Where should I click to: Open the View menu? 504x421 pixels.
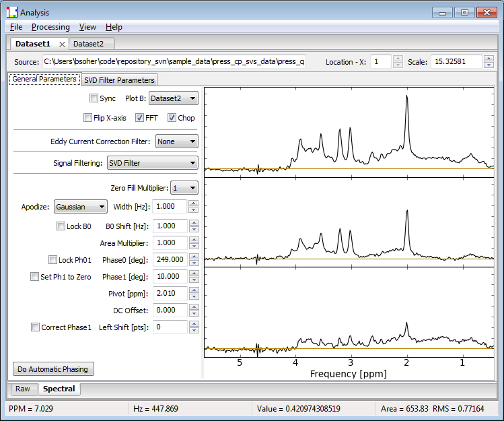click(87, 27)
